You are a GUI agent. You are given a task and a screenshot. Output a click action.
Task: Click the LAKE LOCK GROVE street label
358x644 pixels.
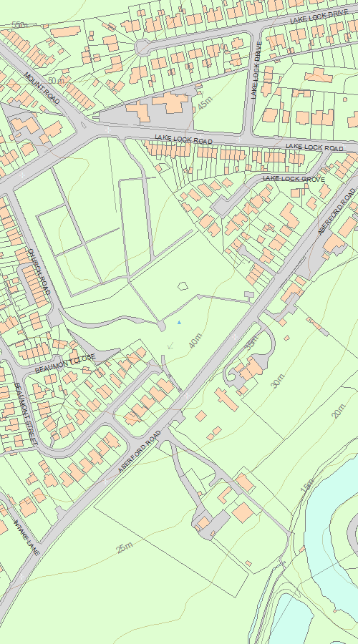(x=294, y=179)
